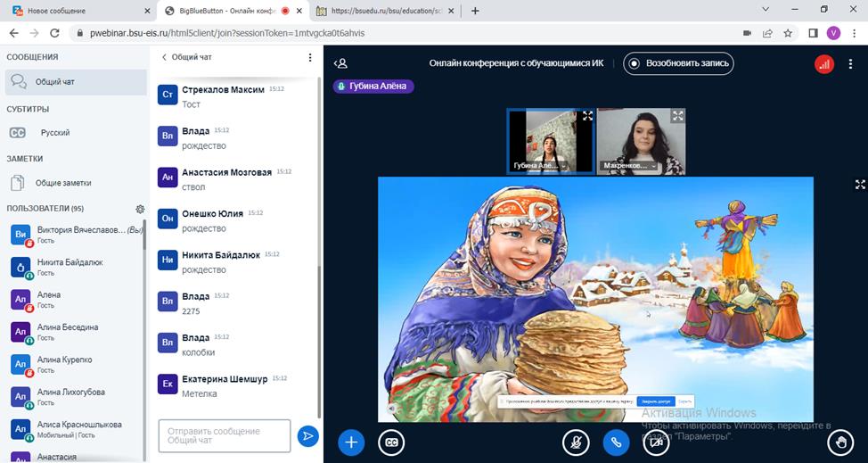
Task: Send the chat message
Action: pyautogui.click(x=307, y=436)
